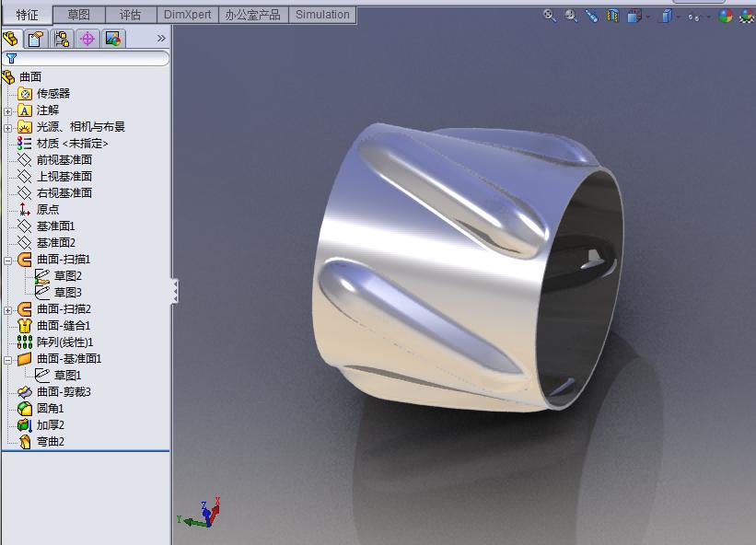756x545 pixels.
Task: Click the Edit Appearance color ball icon
Action: (x=725, y=16)
